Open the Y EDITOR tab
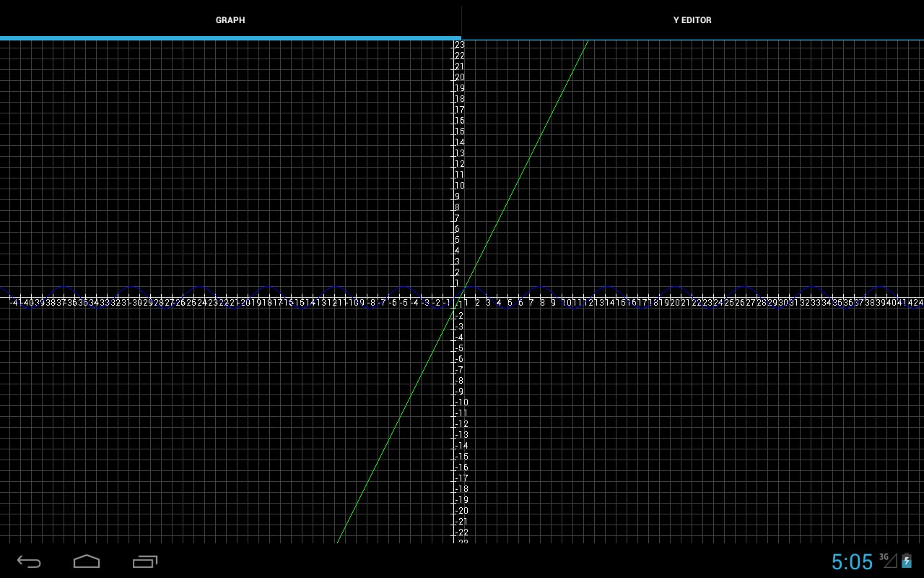This screenshot has width=924, height=578. (x=692, y=20)
